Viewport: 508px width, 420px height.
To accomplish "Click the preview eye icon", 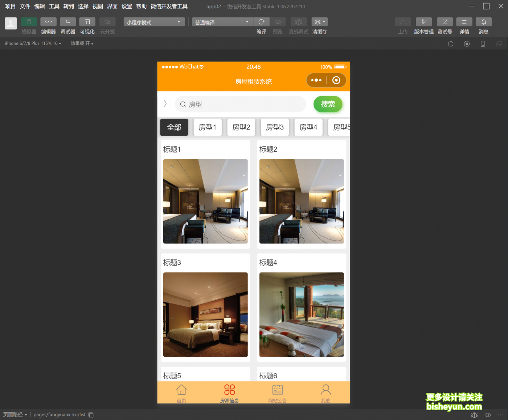I will [x=278, y=22].
